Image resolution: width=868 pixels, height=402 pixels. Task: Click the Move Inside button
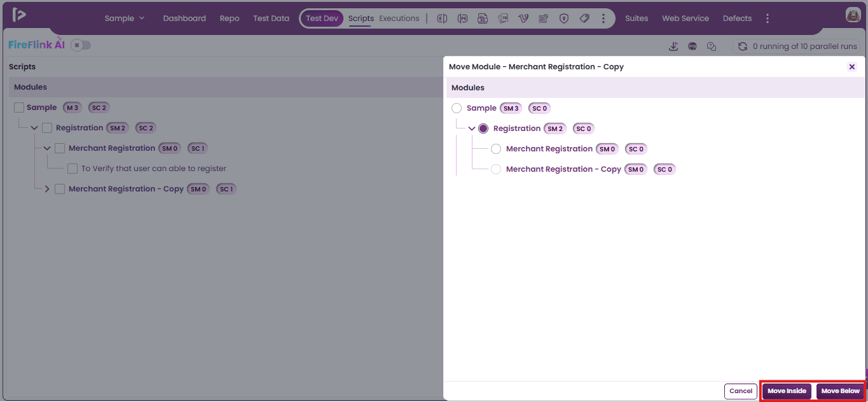pos(787,391)
